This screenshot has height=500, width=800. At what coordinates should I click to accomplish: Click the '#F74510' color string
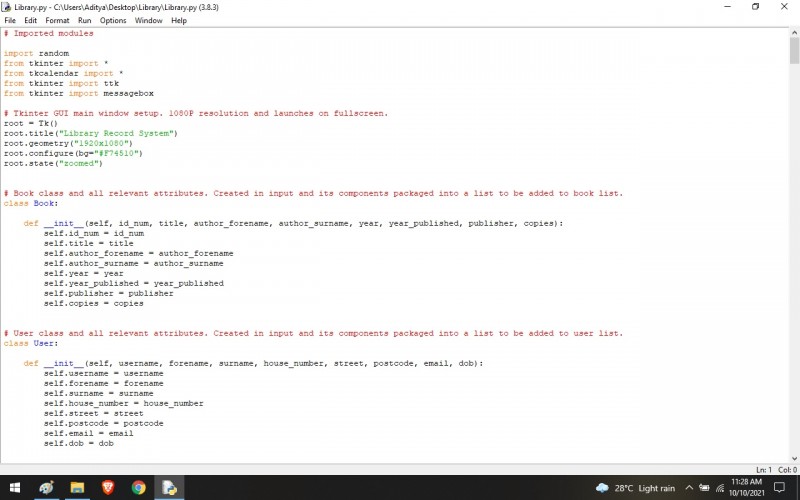tap(115, 153)
